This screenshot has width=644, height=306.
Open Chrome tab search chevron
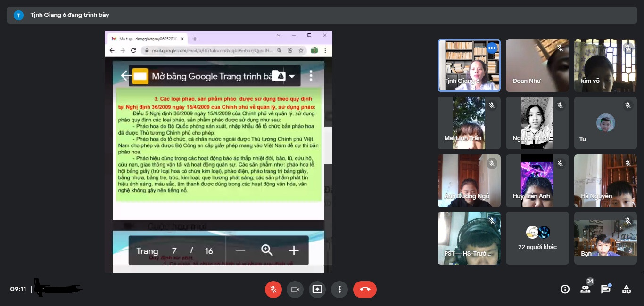[x=278, y=35]
